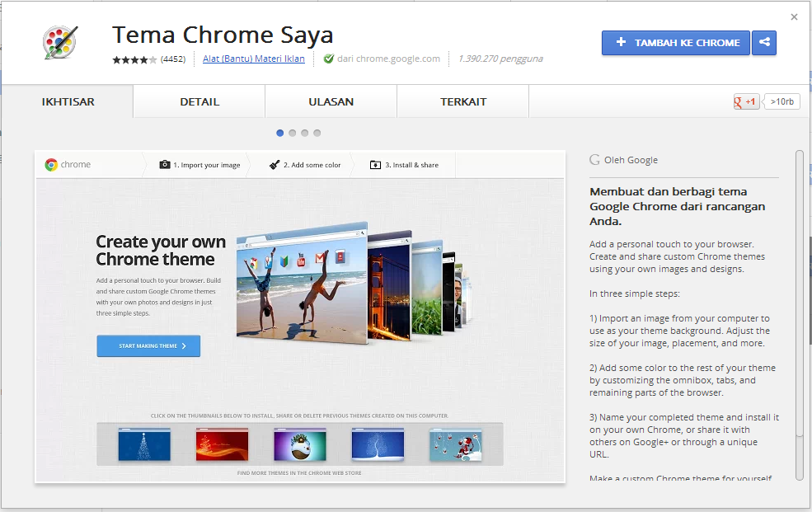Click the camera icon for Import your image
812x512 pixels.
click(x=165, y=165)
